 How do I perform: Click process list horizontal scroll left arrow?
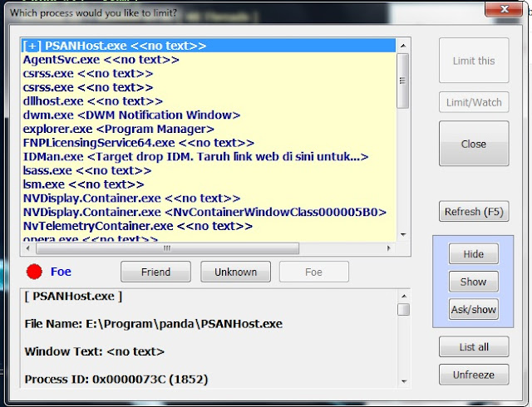click(x=27, y=248)
